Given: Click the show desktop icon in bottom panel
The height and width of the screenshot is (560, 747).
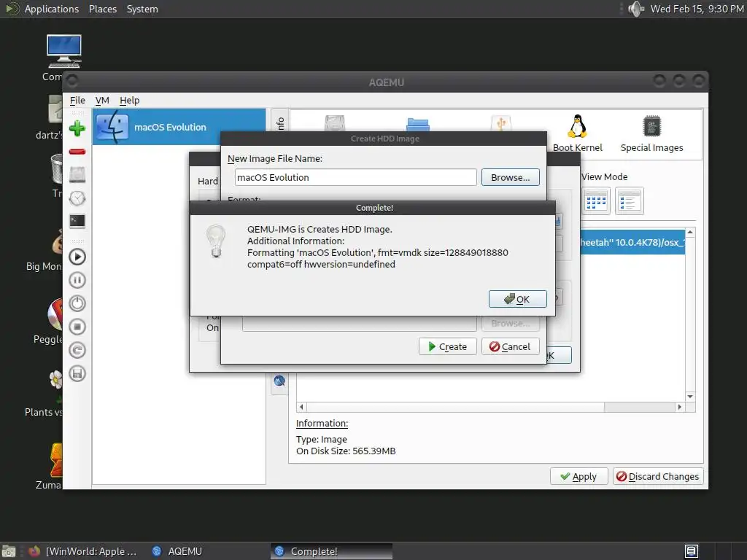Looking at the screenshot, I should pyautogui.click(x=9, y=551).
